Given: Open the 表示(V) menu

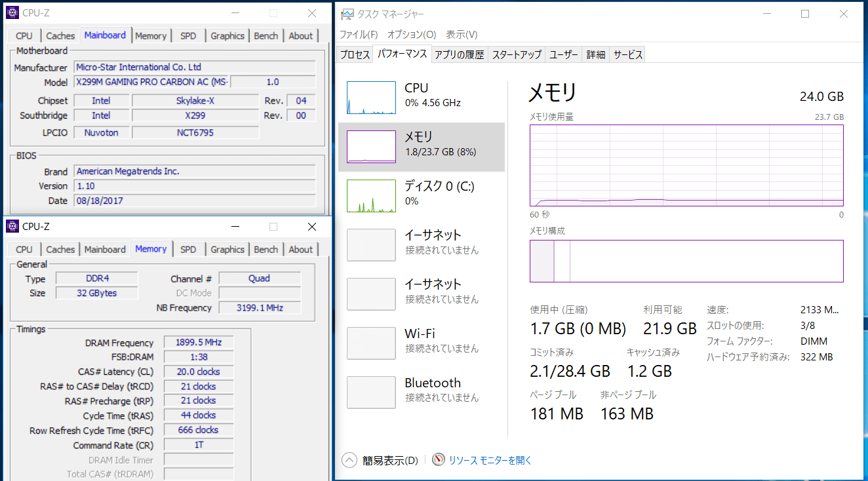Looking at the screenshot, I should point(462,34).
